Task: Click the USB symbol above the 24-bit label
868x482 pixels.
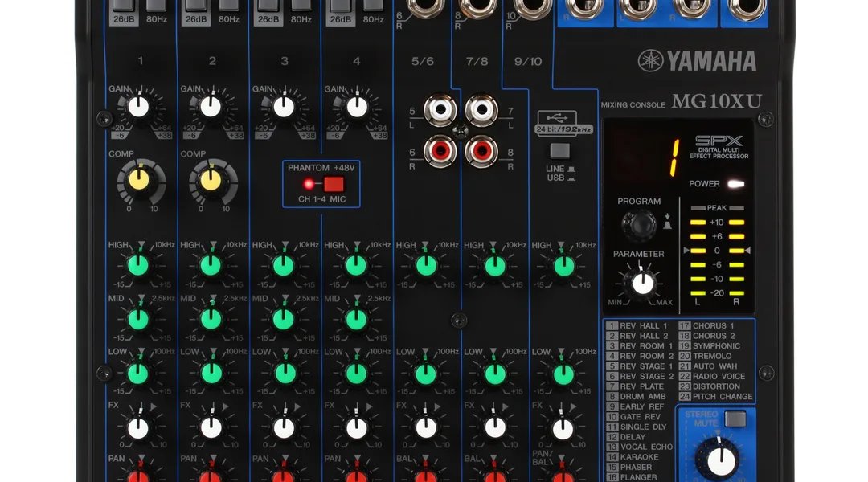Action: 559,116
